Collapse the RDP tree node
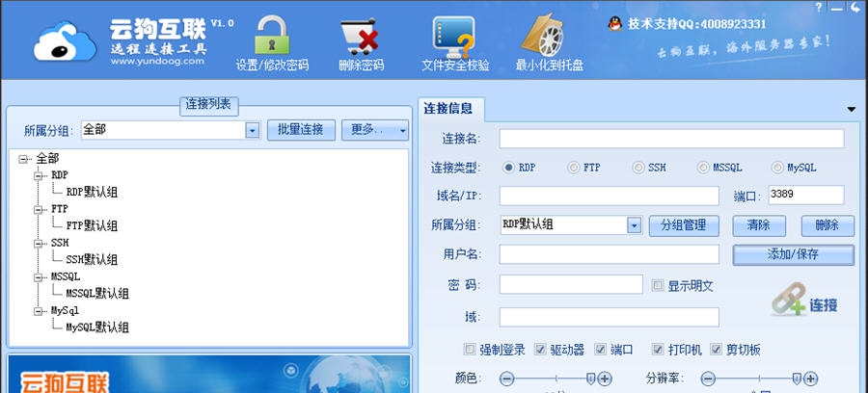This screenshot has height=393, width=868. click(39, 175)
